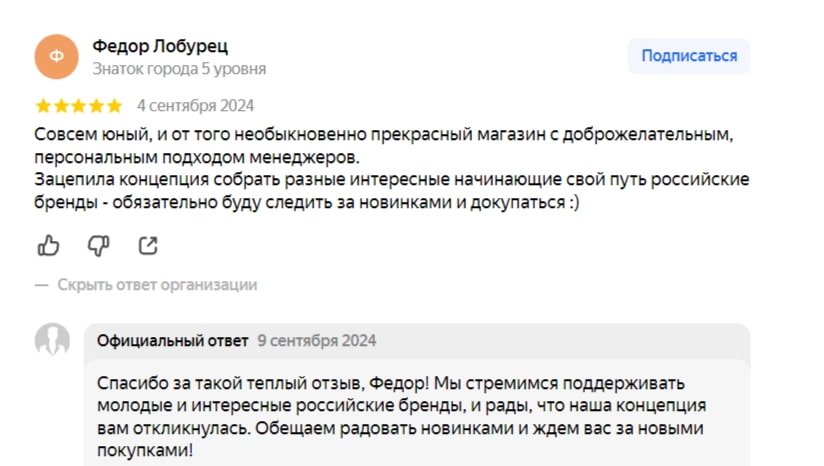Open the orange "Ф" user avatar

click(x=57, y=57)
